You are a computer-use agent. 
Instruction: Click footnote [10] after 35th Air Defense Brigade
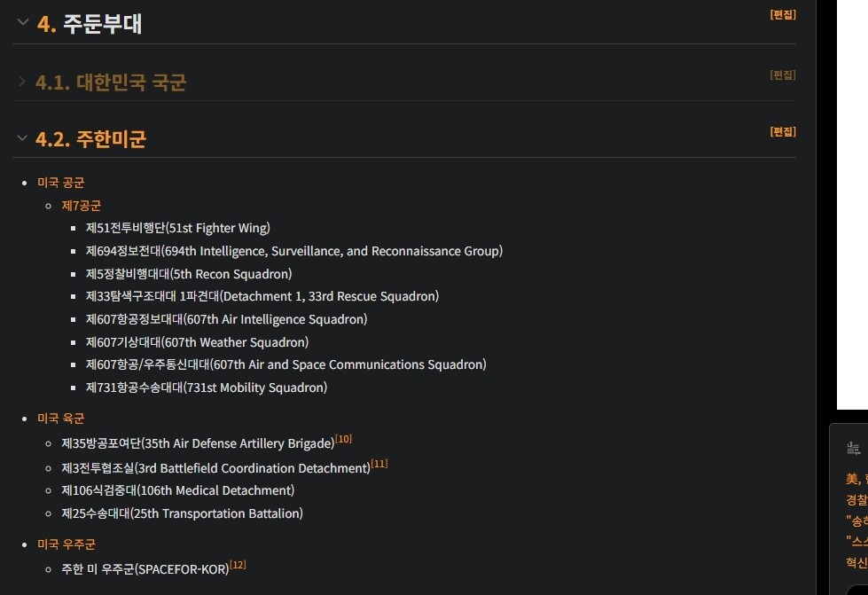(344, 439)
